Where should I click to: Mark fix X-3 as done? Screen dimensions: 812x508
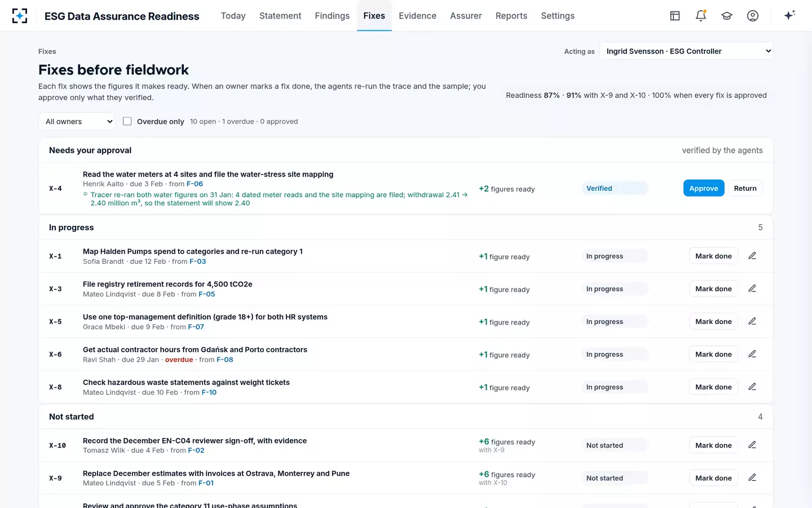click(713, 288)
